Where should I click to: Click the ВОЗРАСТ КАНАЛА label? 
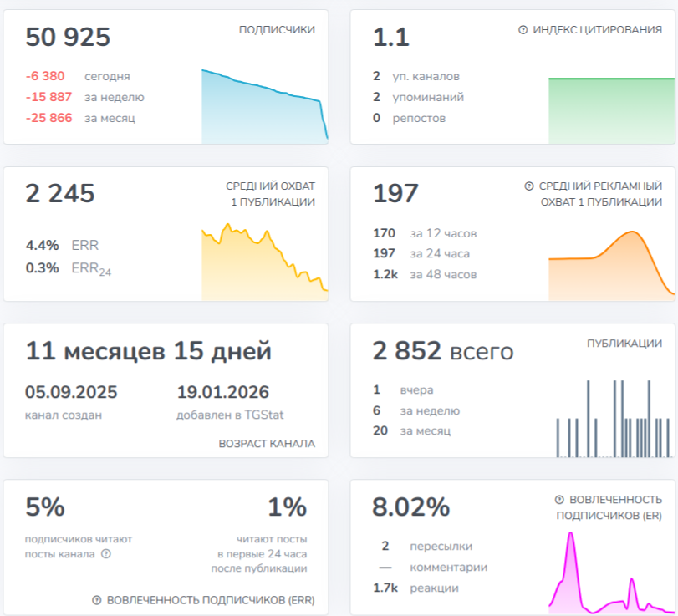[x=267, y=444]
